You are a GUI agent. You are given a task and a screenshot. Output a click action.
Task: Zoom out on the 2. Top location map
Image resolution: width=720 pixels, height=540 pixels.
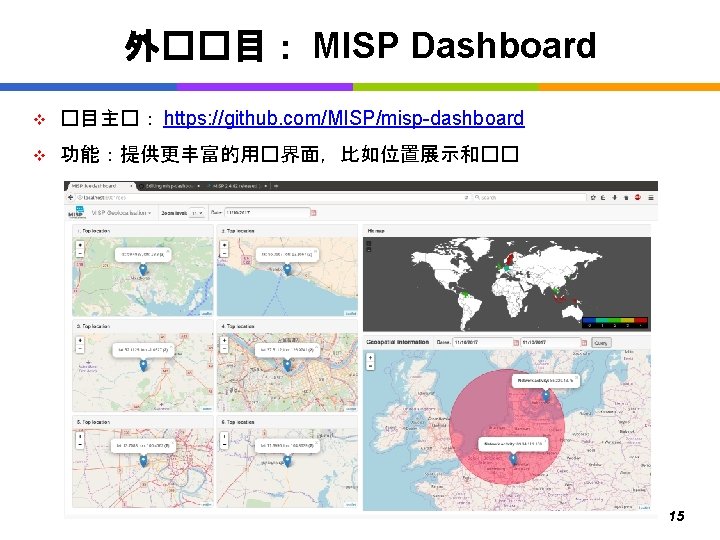pos(224,253)
